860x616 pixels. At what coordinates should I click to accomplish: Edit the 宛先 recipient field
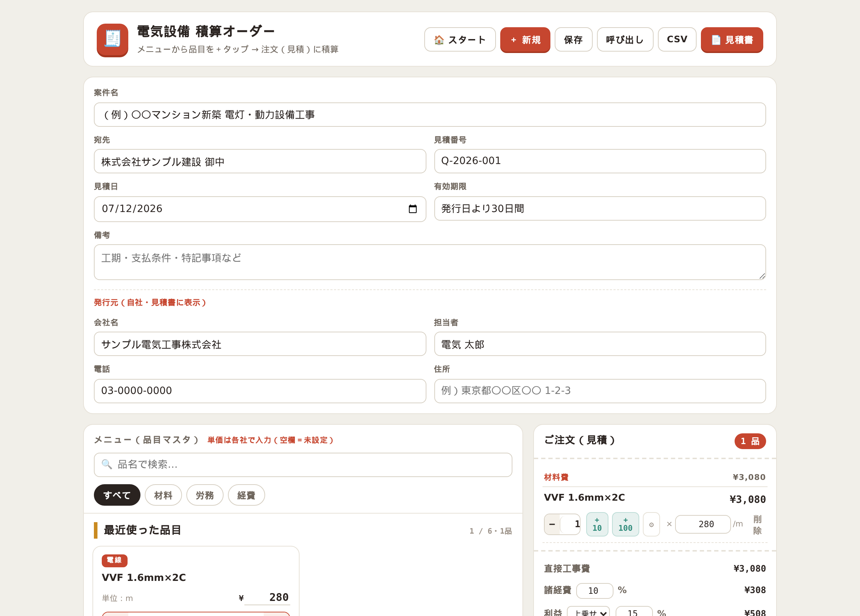coord(260,161)
